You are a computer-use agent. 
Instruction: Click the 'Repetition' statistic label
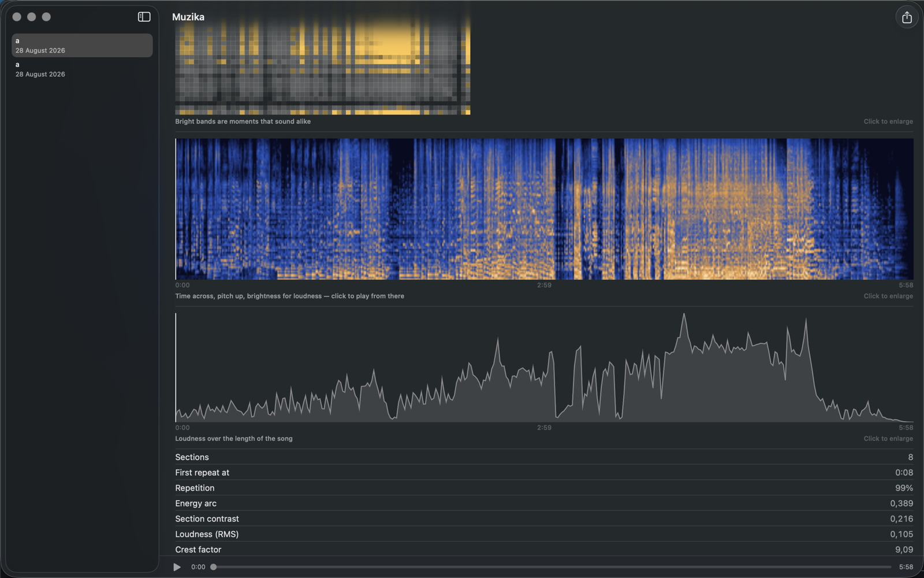[195, 488]
